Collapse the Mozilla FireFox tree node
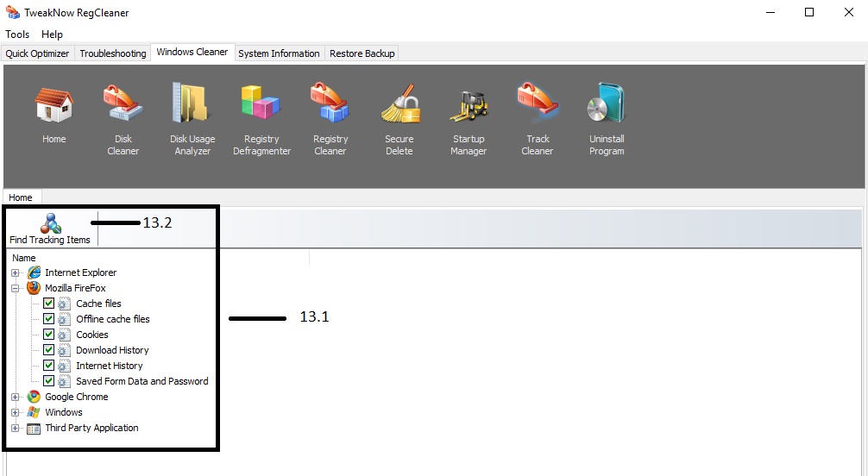Viewport: 868px width, 476px height. pyautogui.click(x=16, y=288)
